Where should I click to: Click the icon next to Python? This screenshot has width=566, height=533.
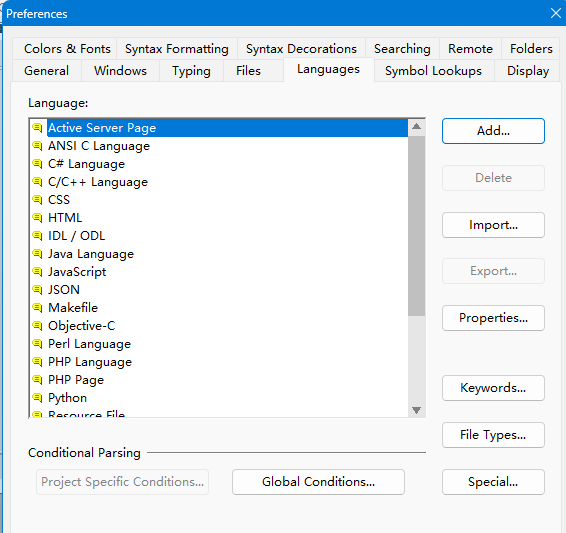[x=37, y=398]
